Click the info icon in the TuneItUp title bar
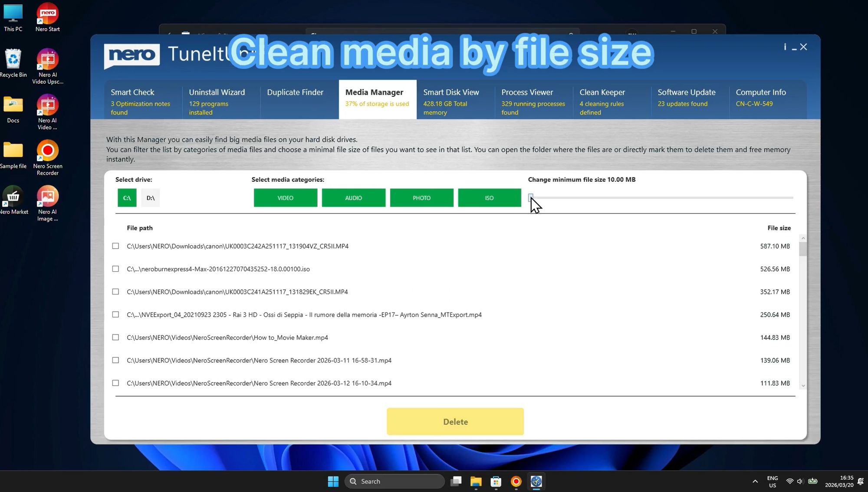The width and height of the screenshot is (868, 492). tap(785, 46)
